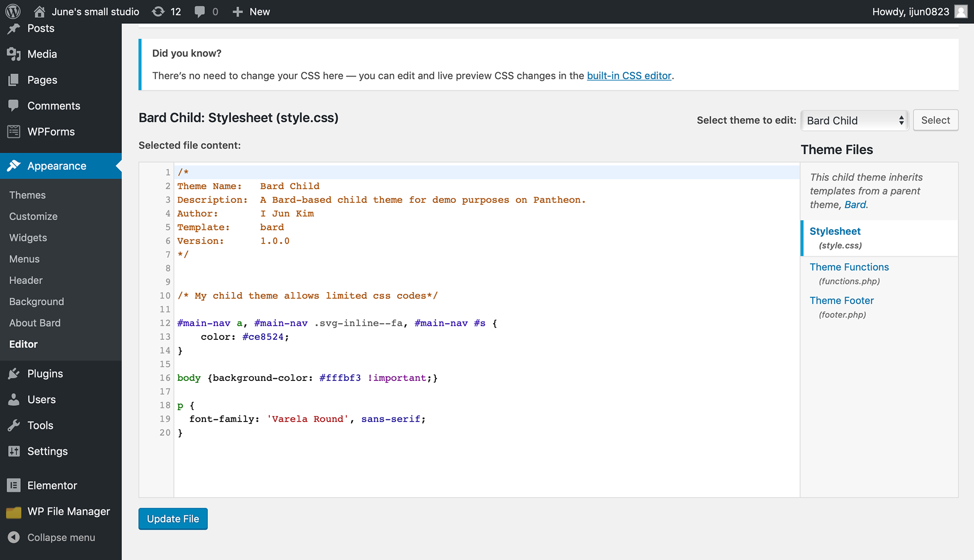Viewport: 974px width, 560px height.
Task: Open Menus submenu item
Action: click(24, 259)
